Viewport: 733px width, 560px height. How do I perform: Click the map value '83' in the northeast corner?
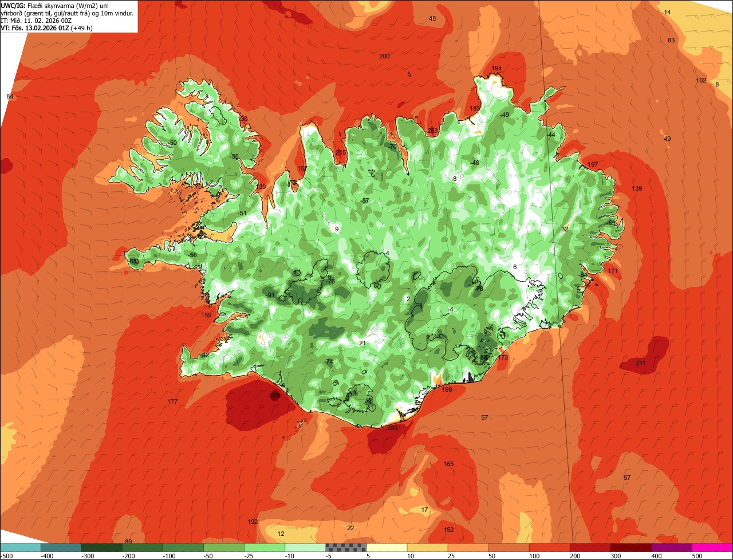671,40
